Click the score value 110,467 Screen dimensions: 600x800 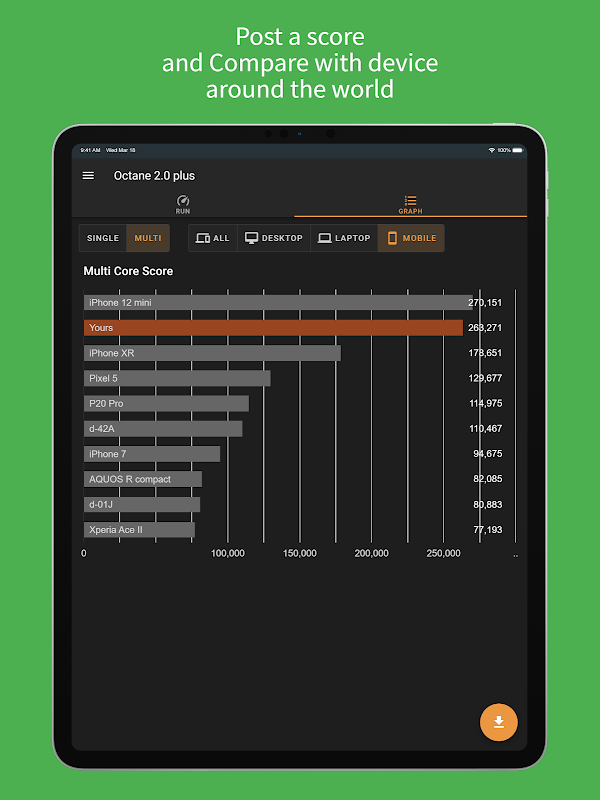(486, 429)
